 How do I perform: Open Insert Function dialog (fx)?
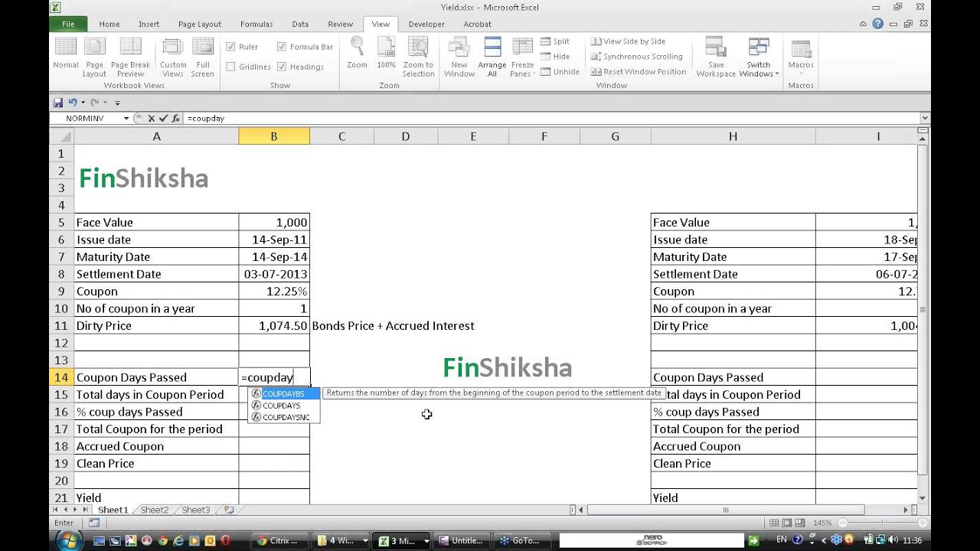(x=175, y=119)
